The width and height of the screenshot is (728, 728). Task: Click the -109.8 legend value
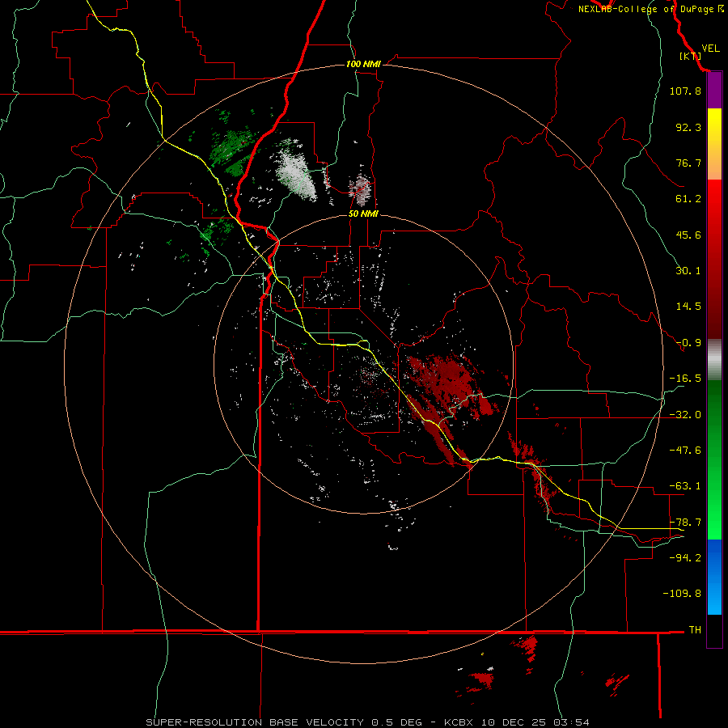[682, 594]
